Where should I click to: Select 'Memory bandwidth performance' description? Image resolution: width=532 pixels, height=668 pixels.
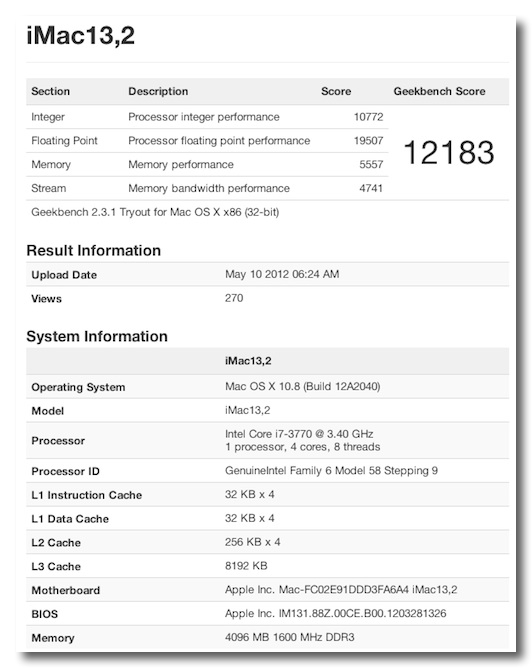point(209,188)
